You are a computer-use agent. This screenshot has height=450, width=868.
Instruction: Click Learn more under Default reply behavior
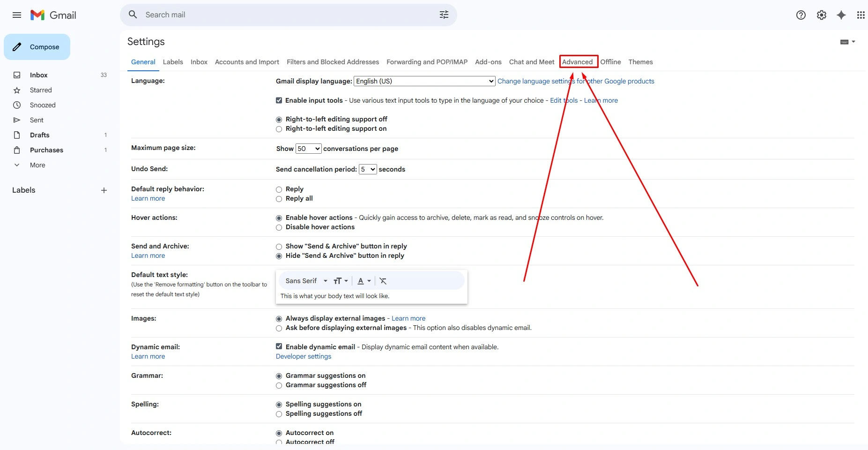pyautogui.click(x=148, y=198)
